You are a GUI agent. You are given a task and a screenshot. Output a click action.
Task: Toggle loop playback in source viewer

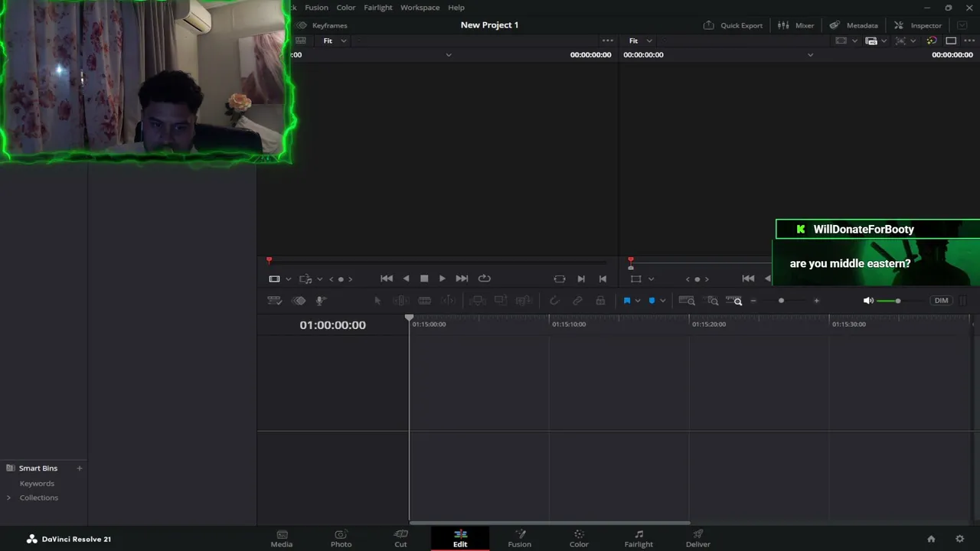(484, 279)
